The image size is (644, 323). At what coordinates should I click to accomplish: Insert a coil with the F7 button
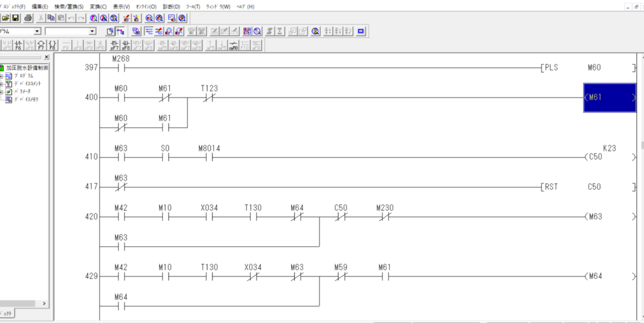(42, 45)
